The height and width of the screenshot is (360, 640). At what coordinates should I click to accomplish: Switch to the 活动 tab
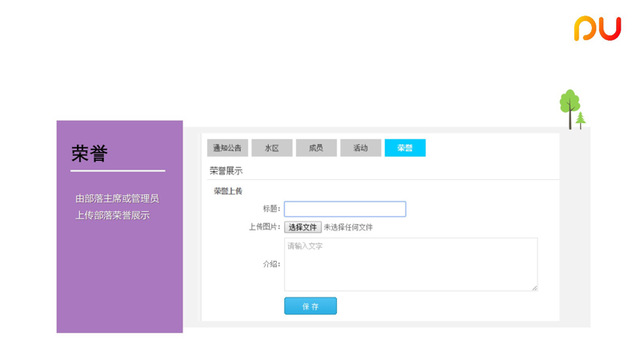tap(361, 148)
